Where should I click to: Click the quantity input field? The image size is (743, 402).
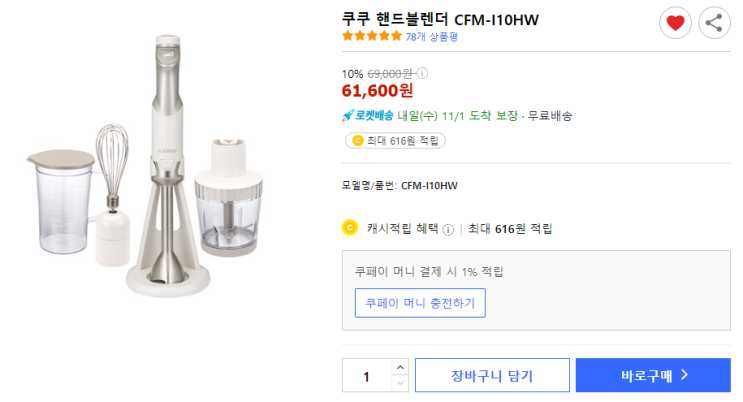point(366,376)
